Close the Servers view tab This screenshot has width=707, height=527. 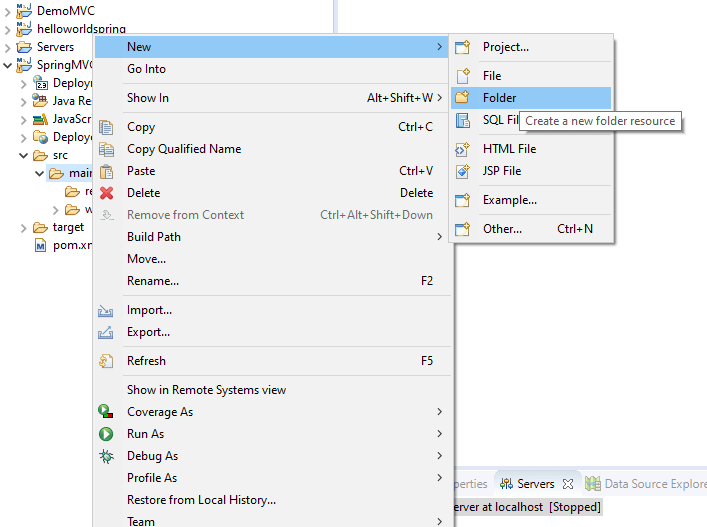coord(569,484)
